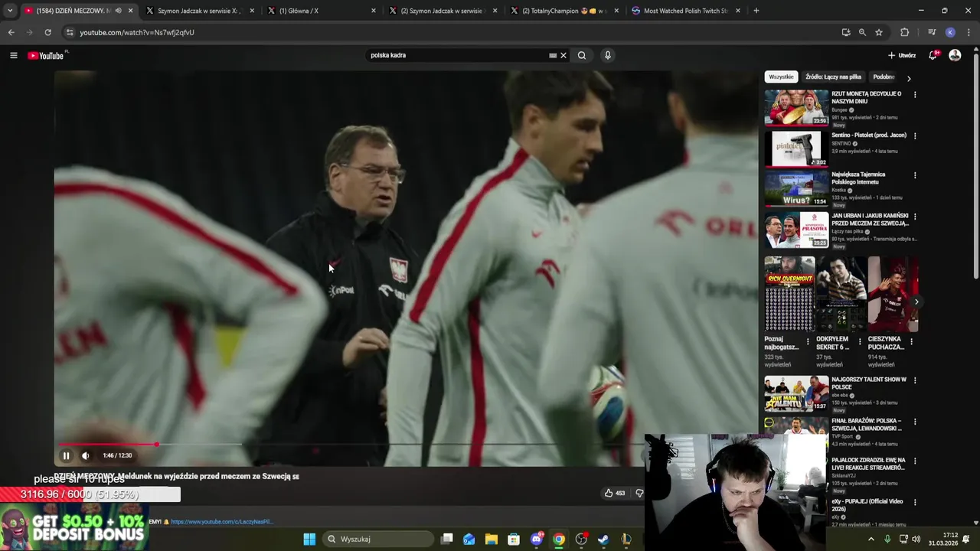The height and width of the screenshot is (551, 980).
Task: View site information icon in address bar
Action: [70, 32]
